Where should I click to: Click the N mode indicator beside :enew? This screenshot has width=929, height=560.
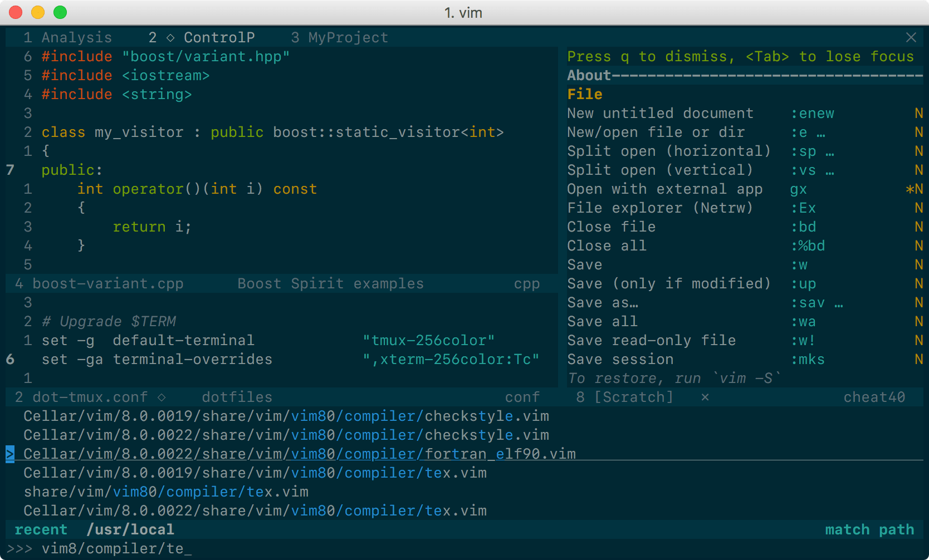tap(920, 113)
